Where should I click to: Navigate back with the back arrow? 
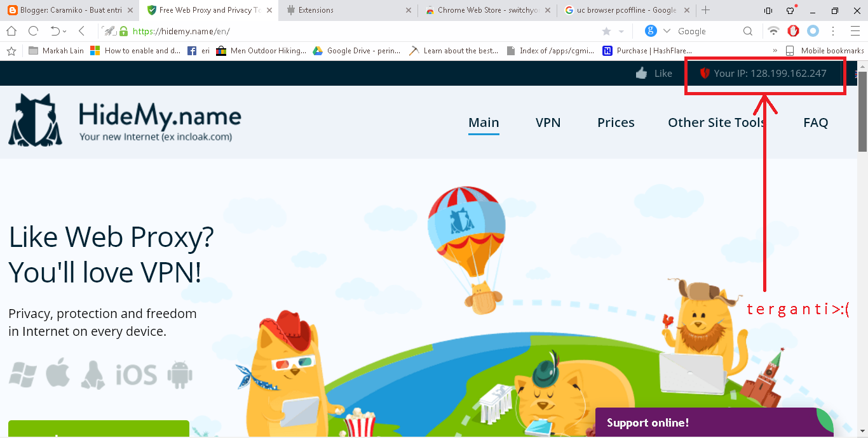pyautogui.click(x=81, y=31)
